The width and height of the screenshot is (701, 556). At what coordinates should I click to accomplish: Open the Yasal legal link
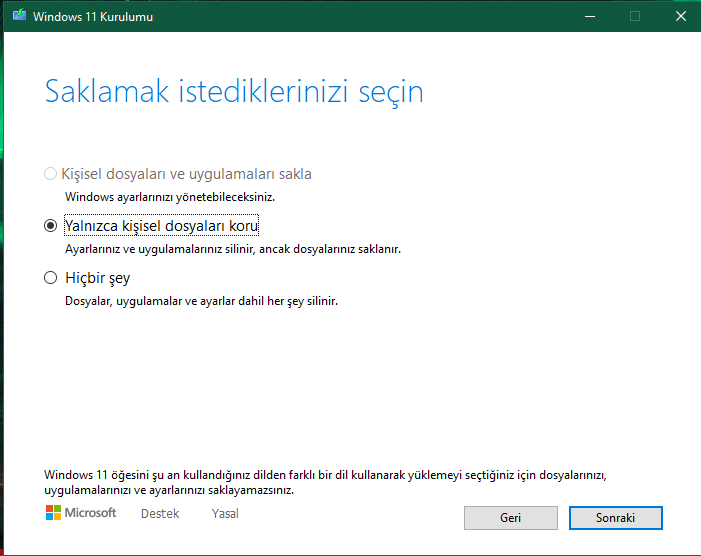(225, 514)
